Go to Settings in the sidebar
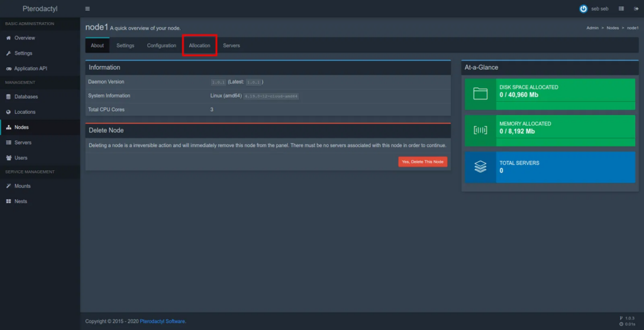This screenshot has width=644, height=330. point(23,53)
